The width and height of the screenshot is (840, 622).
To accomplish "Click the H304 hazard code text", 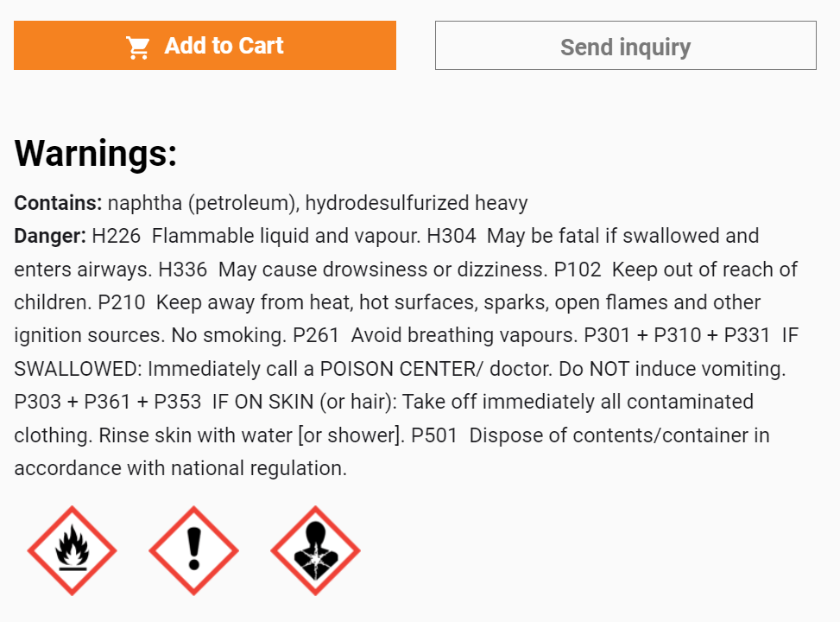I will (x=451, y=236).
